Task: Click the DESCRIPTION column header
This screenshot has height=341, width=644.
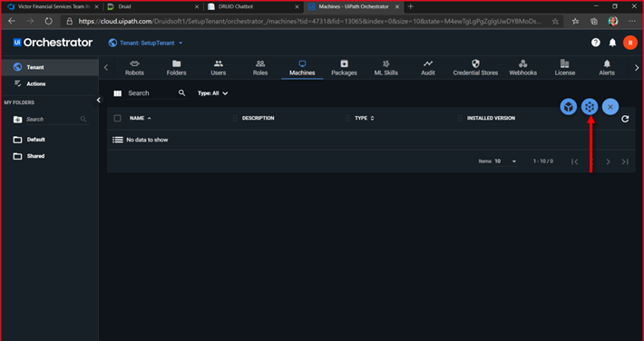Action: (258, 118)
